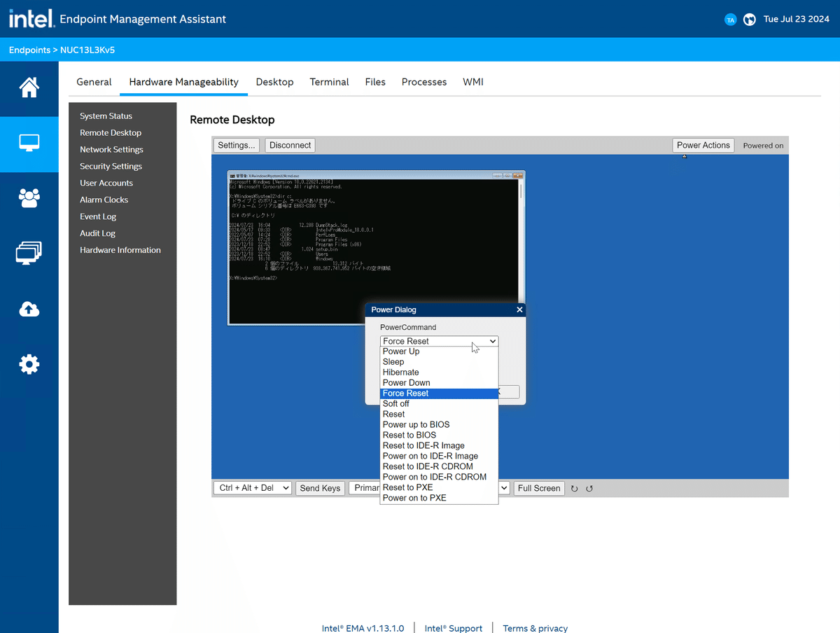Rotate remote screen counterclockwise
This screenshot has width=840, height=633.
point(589,489)
